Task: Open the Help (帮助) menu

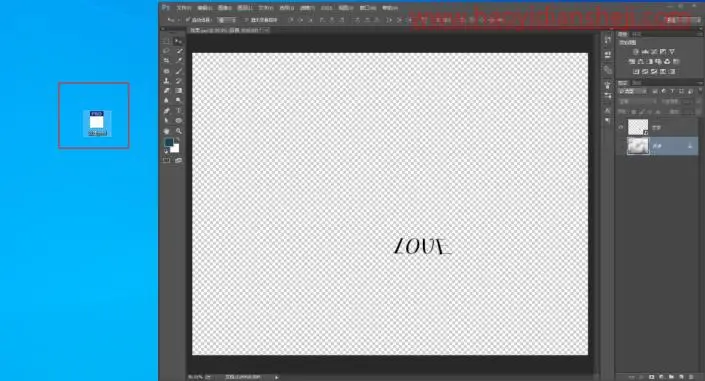Action: (x=389, y=8)
